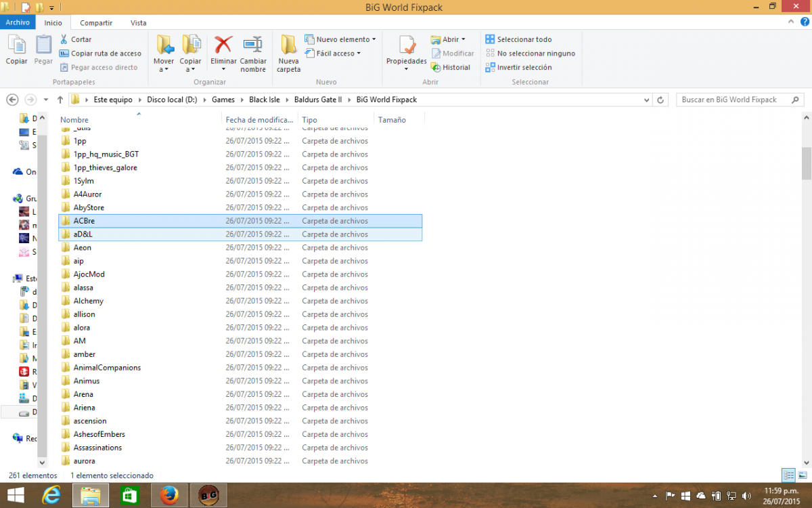Viewport: 812px width, 508px height.
Task: Click the Windows Start button
Action: click(16, 495)
